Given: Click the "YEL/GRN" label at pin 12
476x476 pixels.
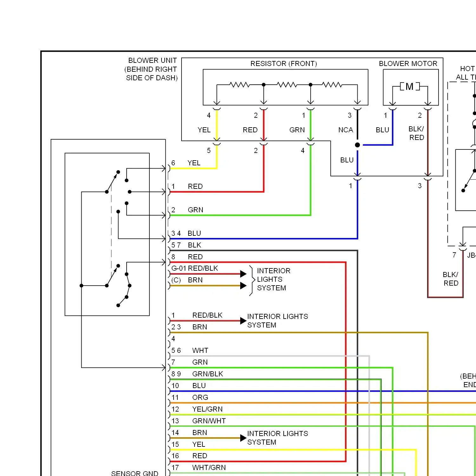Looking at the screenshot, I should [208, 409].
